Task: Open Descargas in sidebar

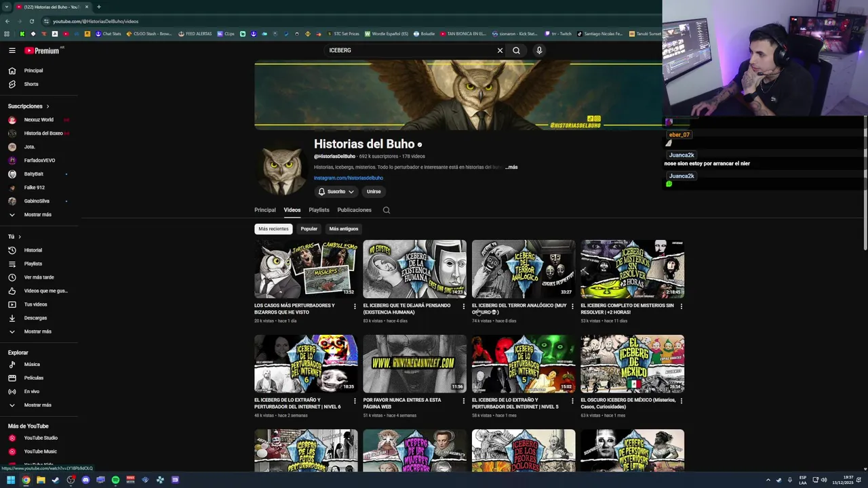Action: click(35, 318)
